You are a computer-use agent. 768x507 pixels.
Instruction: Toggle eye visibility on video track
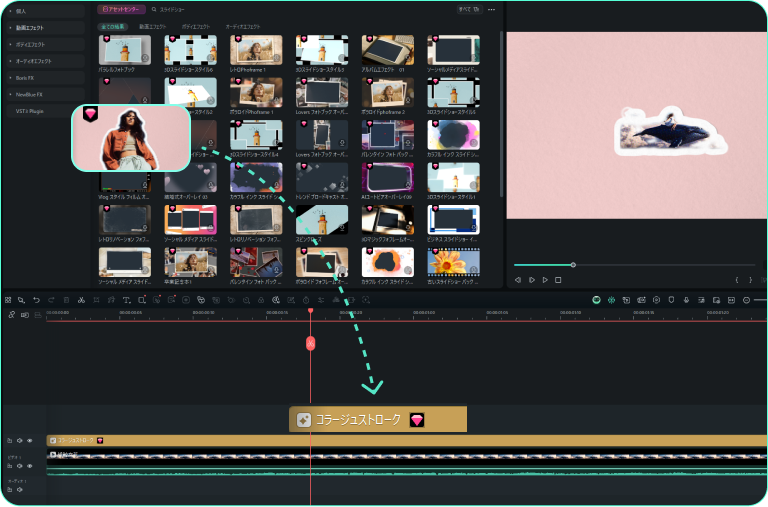(29, 466)
